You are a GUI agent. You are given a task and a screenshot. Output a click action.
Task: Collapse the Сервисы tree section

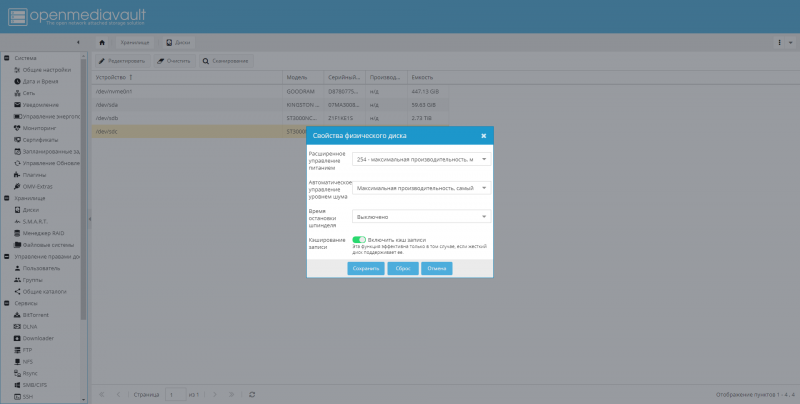click(x=7, y=304)
